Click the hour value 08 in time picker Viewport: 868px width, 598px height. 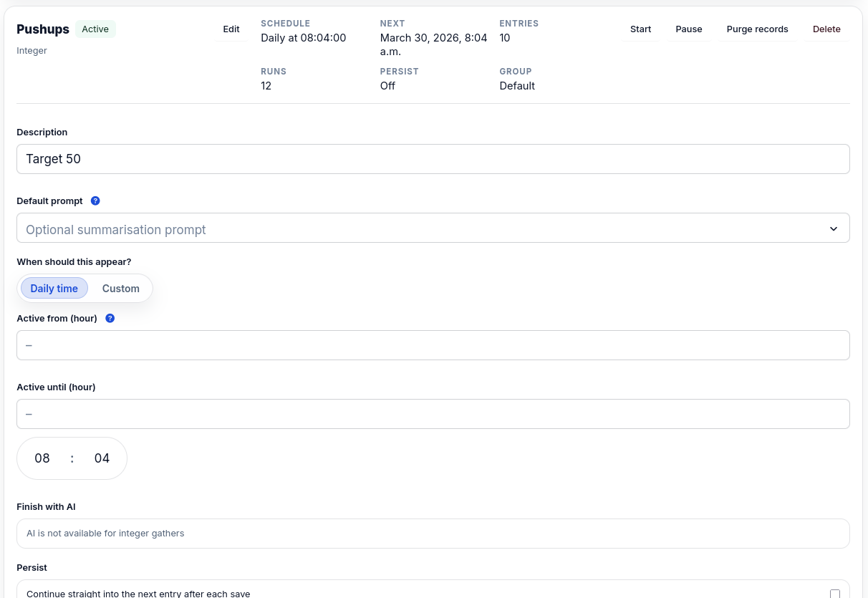(42, 458)
